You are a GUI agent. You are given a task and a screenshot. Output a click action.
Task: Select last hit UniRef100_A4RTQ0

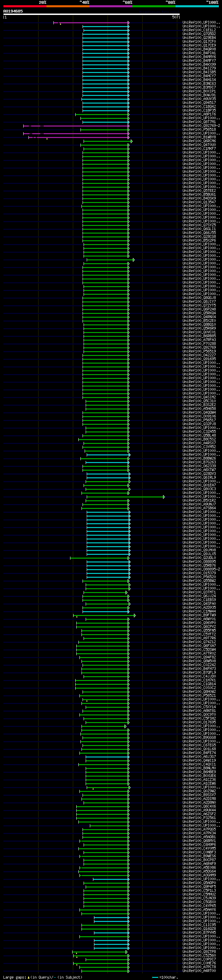click(199, 971)
